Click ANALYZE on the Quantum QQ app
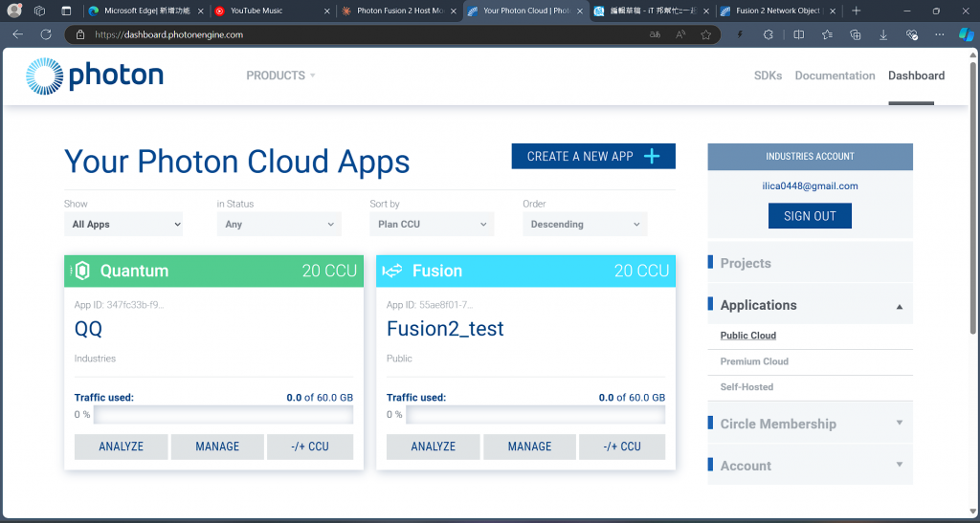The width and height of the screenshot is (980, 523). [x=122, y=447]
